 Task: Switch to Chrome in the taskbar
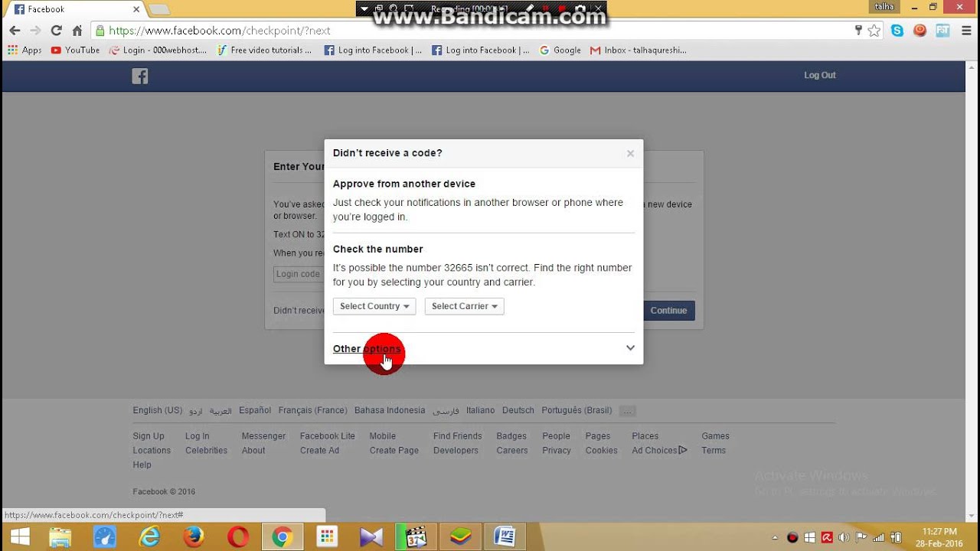coord(283,537)
